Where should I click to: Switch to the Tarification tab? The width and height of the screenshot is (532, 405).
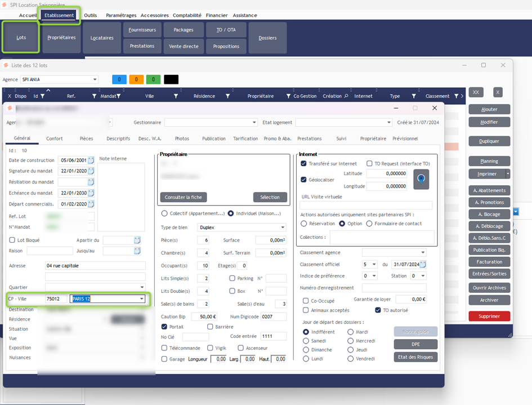245,139
